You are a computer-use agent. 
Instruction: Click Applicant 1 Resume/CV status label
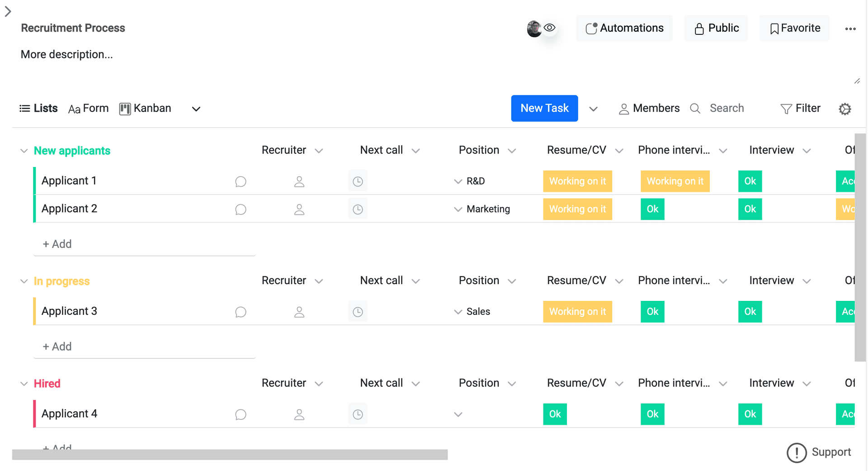coord(577,181)
